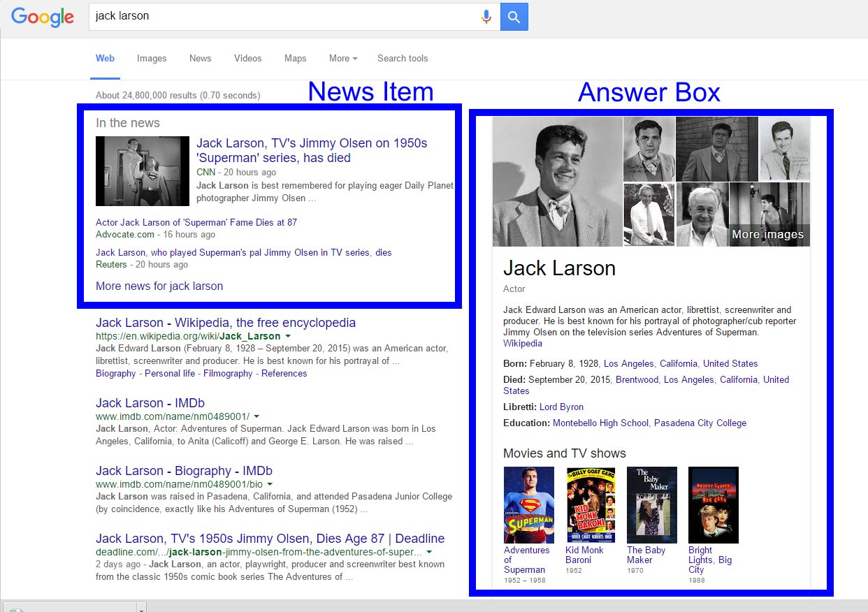Click the Brentwood link in Died row
The height and width of the screenshot is (612, 868).
tap(637, 380)
